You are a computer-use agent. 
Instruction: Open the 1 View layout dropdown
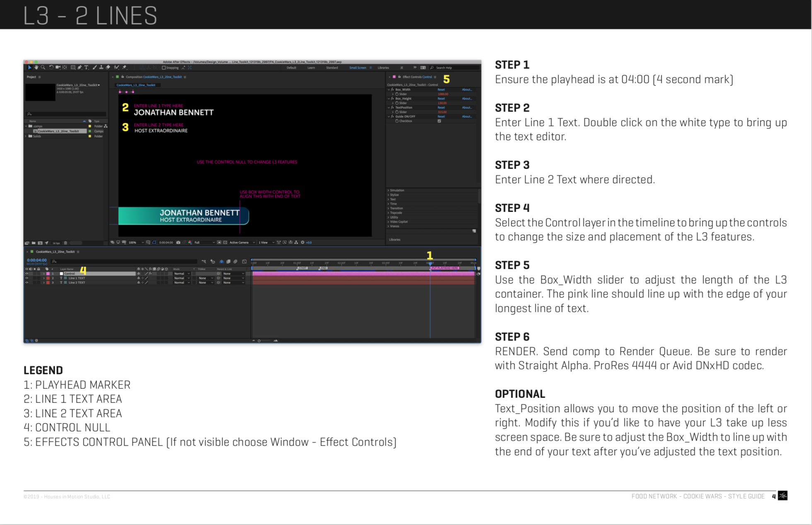pyautogui.click(x=266, y=243)
